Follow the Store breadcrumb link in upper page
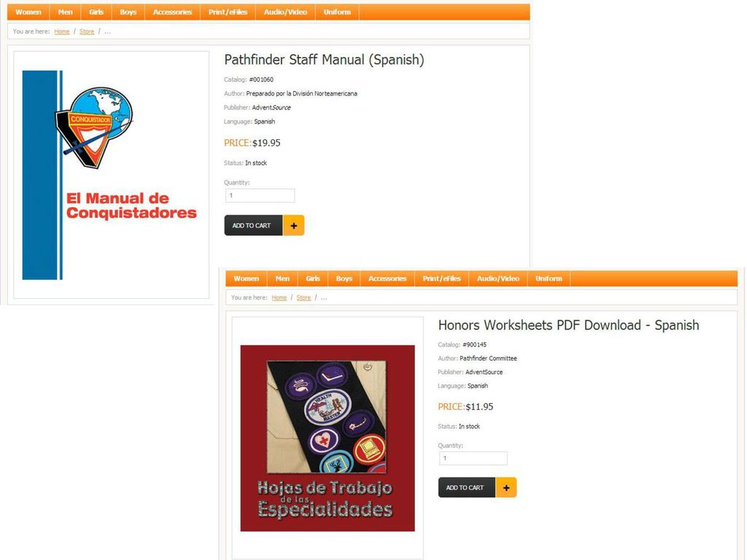Viewport: 747px width, 560px height. tap(87, 31)
